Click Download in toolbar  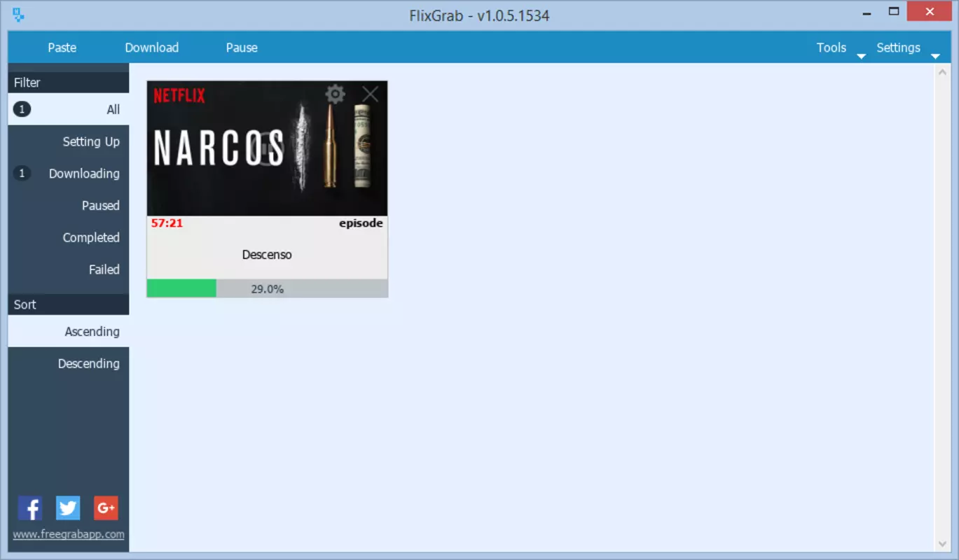pos(152,48)
